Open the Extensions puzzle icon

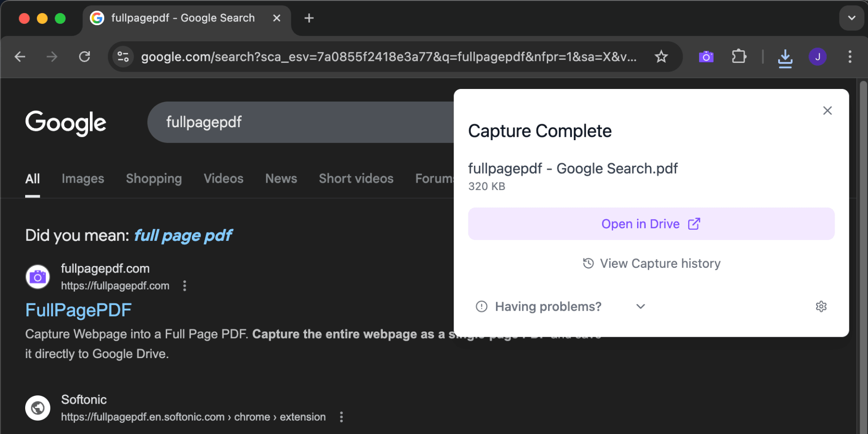coord(739,56)
